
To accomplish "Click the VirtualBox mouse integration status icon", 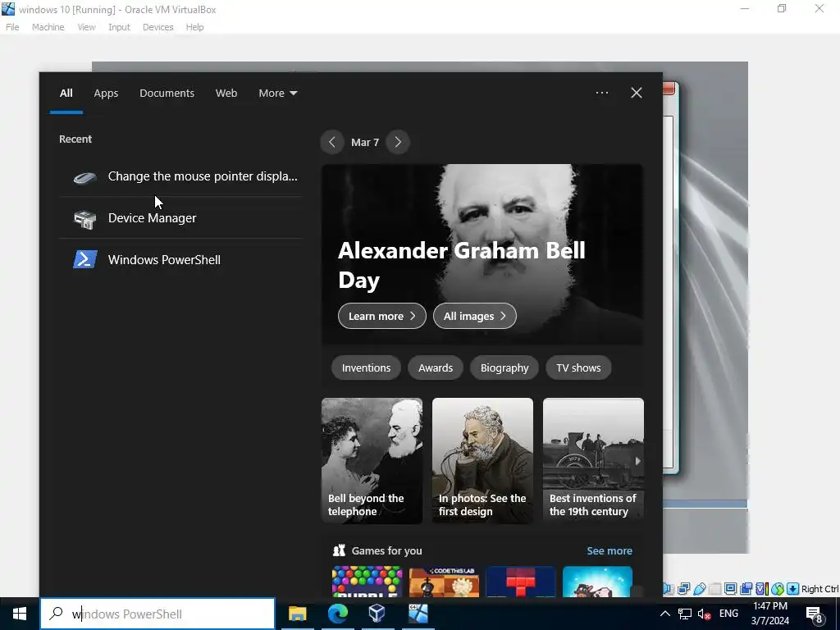I will (x=778, y=589).
